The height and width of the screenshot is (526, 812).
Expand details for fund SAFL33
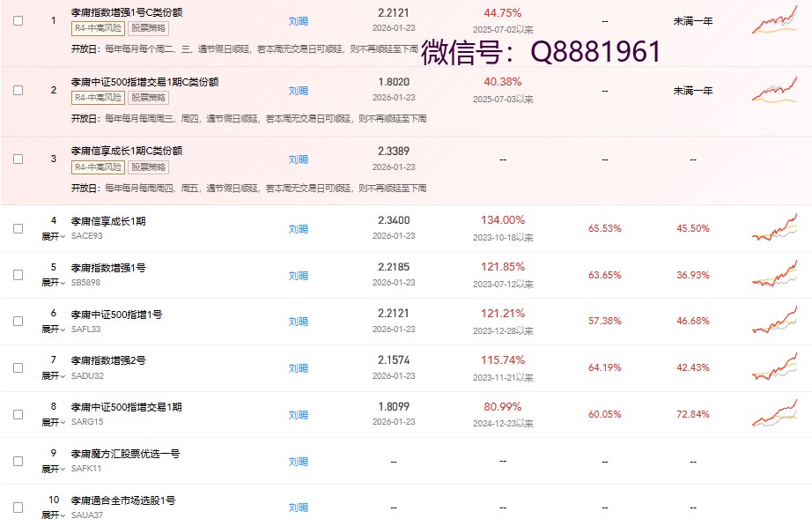click(x=53, y=329)
